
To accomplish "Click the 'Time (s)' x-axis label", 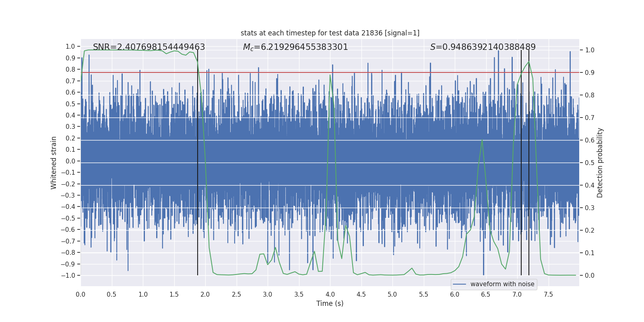I will (x=330, y=303).
